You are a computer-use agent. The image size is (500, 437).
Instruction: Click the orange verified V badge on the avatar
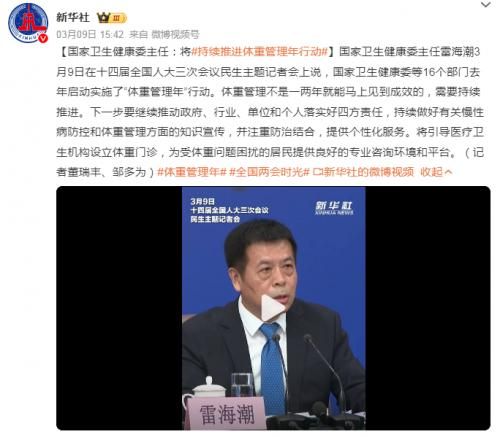pyautogui.click(x=43, y=39)
